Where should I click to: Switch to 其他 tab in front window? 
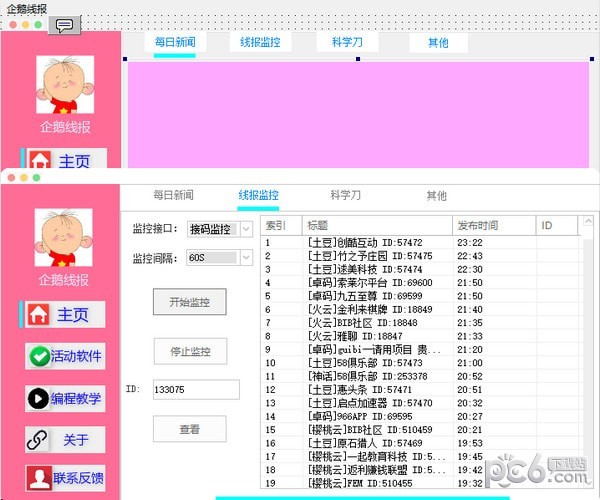pos(437,195)
